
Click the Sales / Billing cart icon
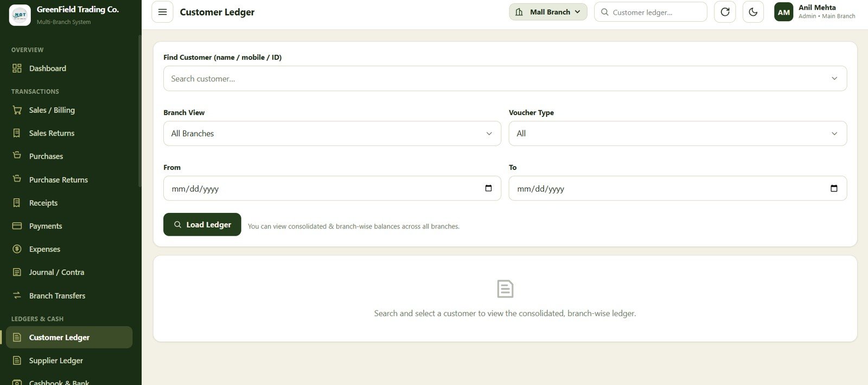click(x=17, y=110)
